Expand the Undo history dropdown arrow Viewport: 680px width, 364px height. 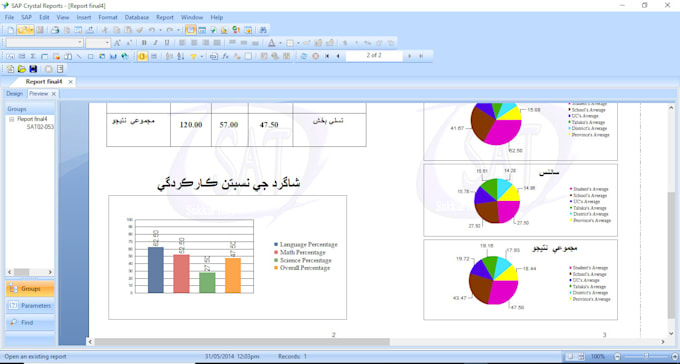tap(160, 30)
